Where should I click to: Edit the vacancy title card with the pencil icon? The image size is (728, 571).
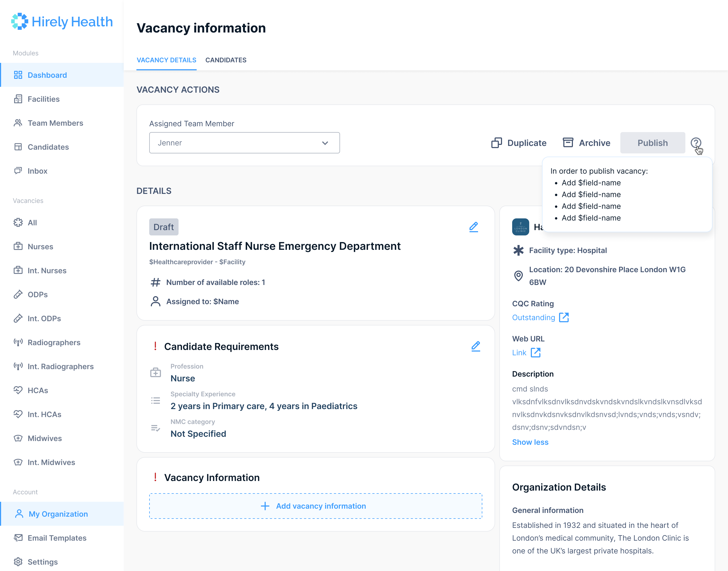coord(474,227)
